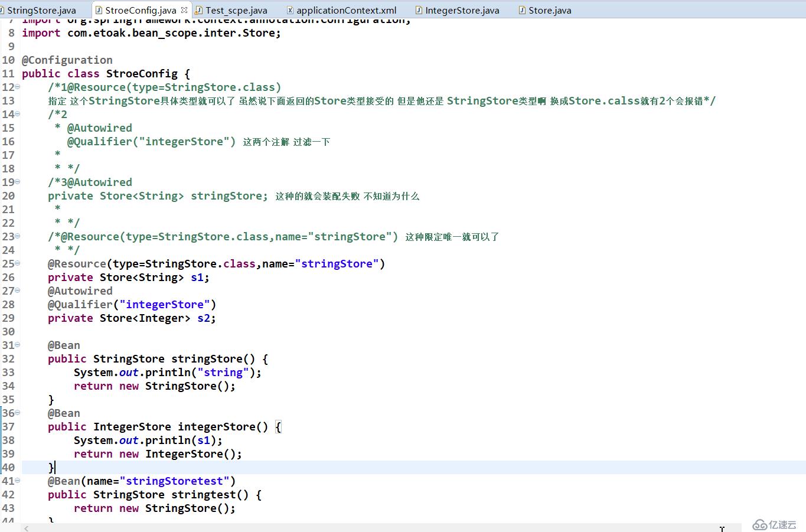
Task: Click the println(s1) statement on line 38
Action: point(148,440)
